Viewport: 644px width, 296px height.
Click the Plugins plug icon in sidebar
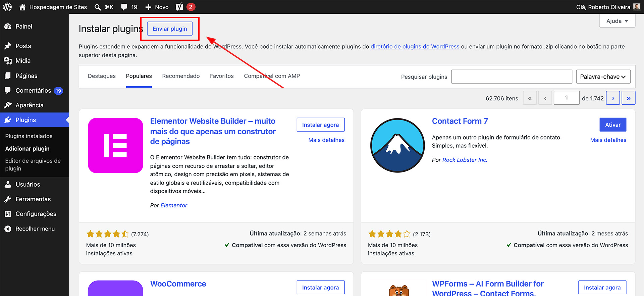(x=8, y=120)
